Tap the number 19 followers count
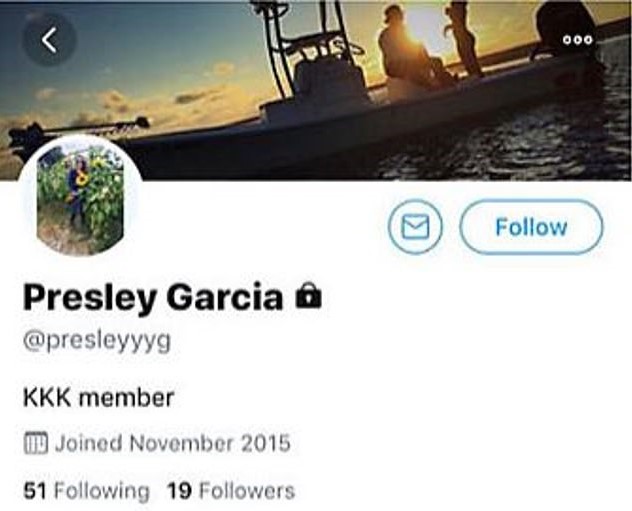The height and width of the screenshot is (511, 632). coord(179,491)
